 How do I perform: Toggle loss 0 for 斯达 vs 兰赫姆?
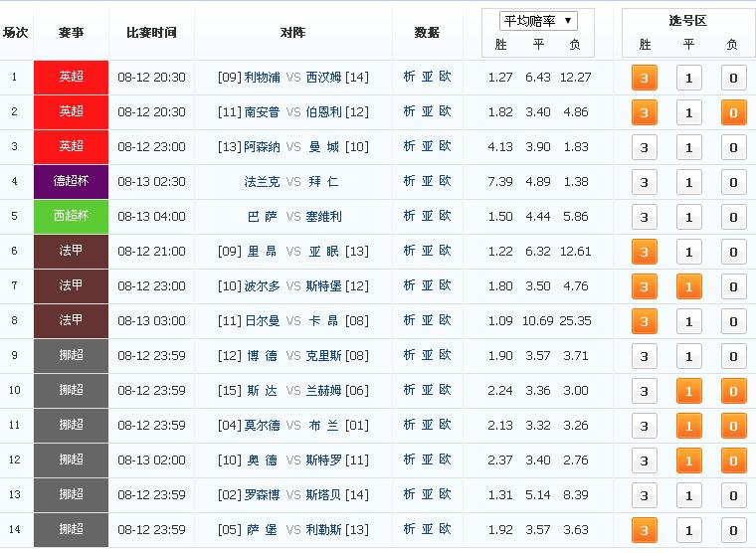point(733,391)
